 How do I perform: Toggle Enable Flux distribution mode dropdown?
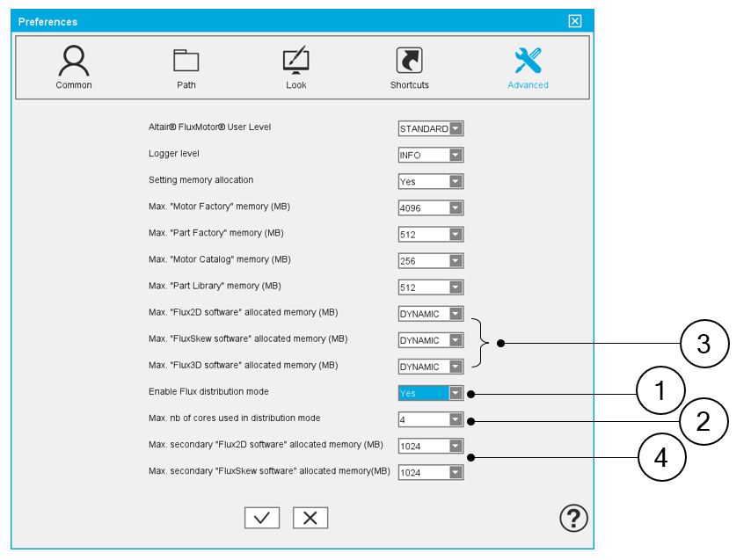coord(456,393)
